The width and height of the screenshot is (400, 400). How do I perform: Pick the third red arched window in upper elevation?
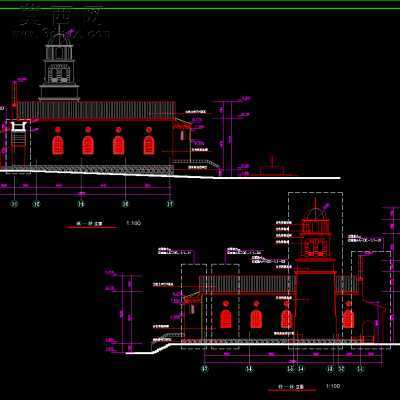coord(118,145)
